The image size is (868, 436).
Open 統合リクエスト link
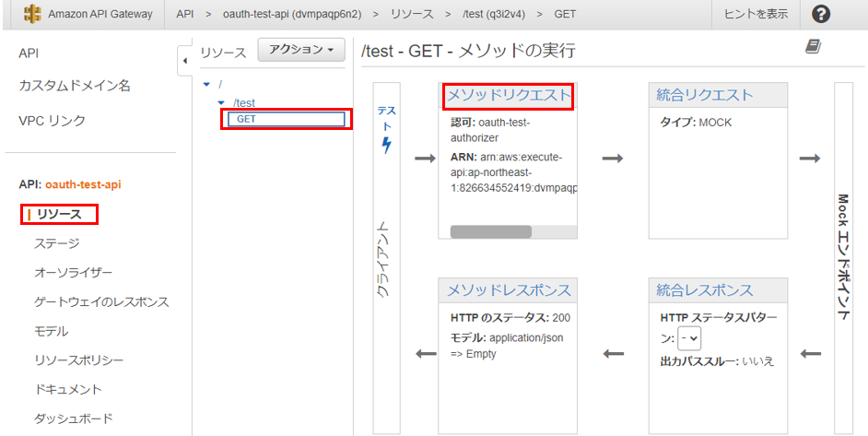pos(705,95)
